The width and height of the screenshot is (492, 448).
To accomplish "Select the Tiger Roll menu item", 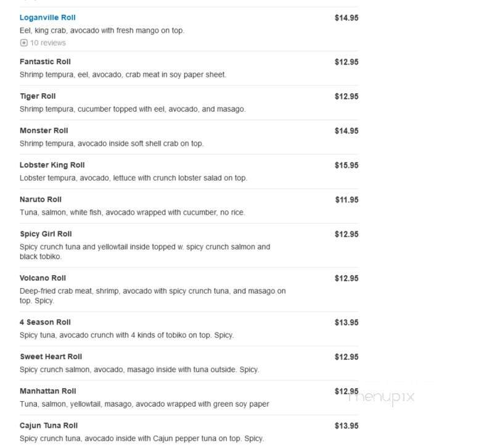I will [38, 96].
